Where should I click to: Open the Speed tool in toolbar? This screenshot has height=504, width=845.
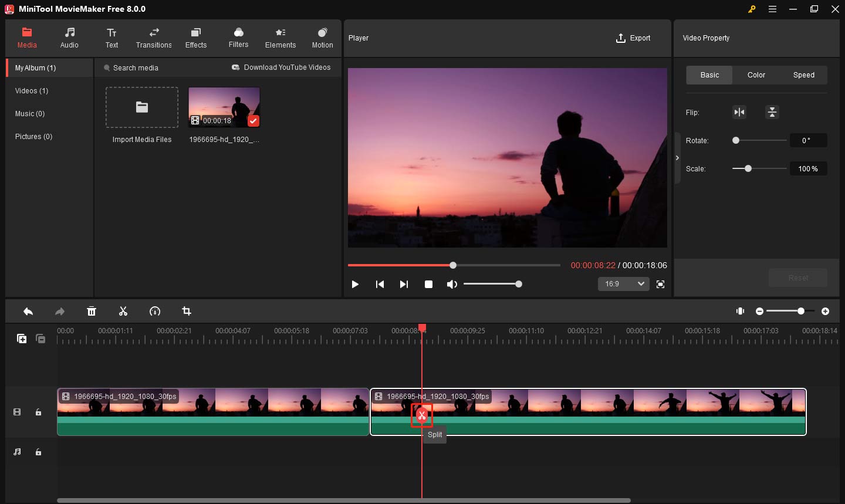(155, 311)
